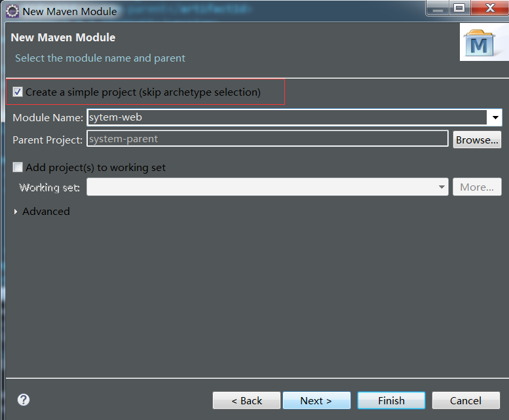Click the help question mark icon

pyautogui.click(x=24, y=400)
